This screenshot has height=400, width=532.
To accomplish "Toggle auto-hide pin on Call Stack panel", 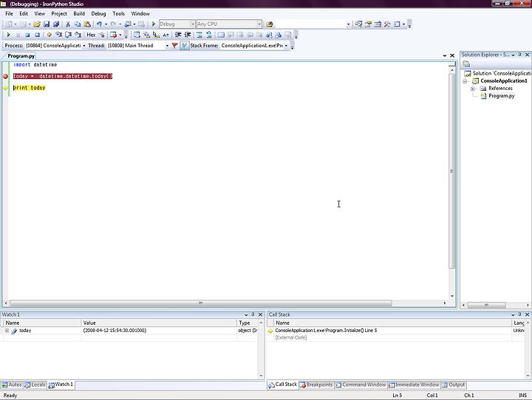I will click(x=519, y=314).
